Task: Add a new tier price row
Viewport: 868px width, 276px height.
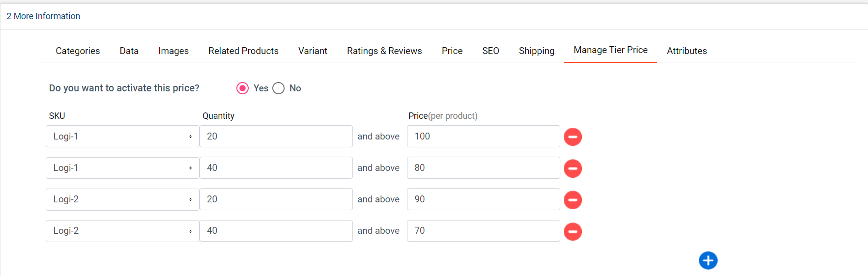Action: 708,260
